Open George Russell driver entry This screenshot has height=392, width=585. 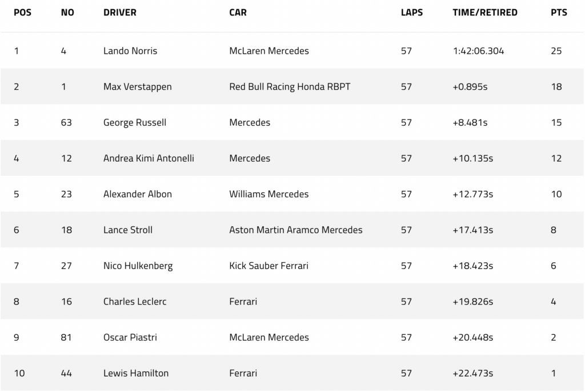click(135, 122)
